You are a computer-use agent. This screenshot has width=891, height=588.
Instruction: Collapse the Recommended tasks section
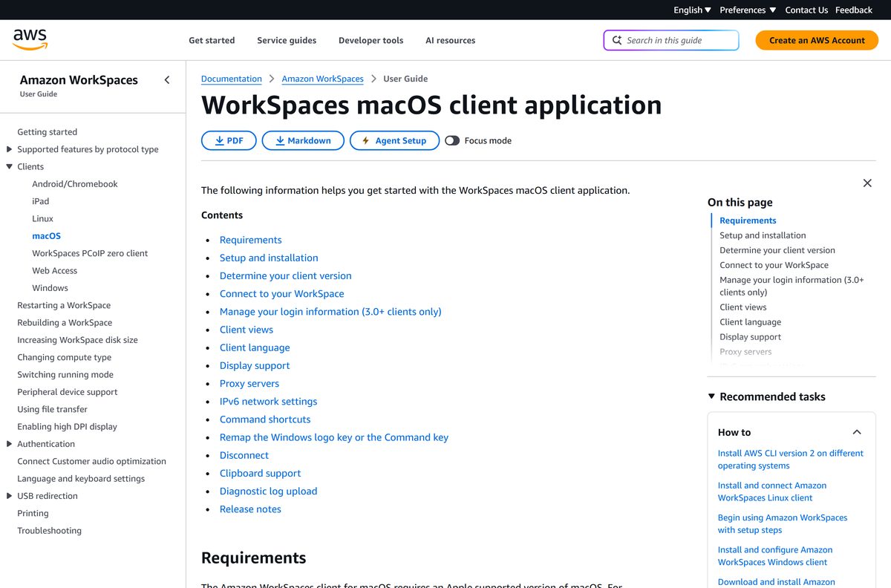coord(711,396)
